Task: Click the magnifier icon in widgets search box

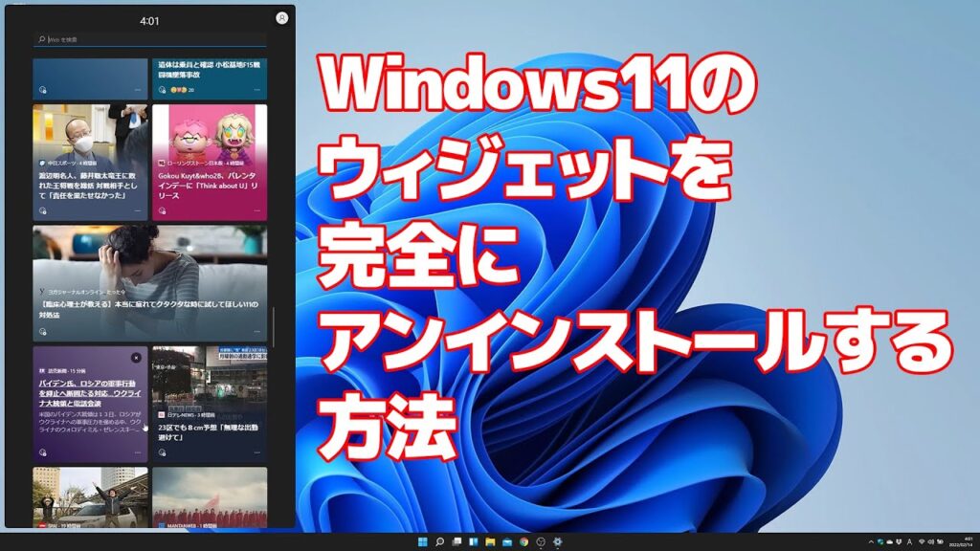Action: point(41,39)
